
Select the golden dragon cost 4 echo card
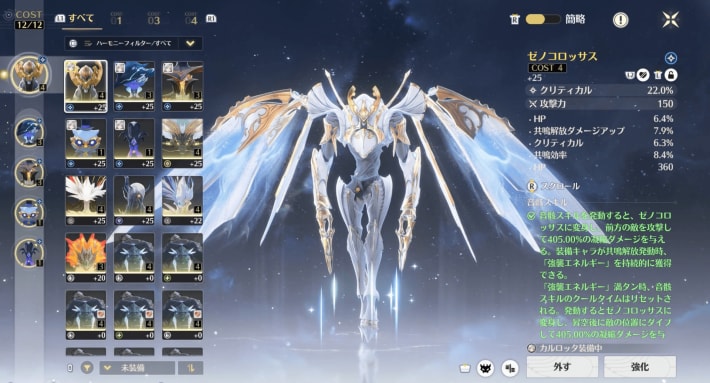(182, 143)
